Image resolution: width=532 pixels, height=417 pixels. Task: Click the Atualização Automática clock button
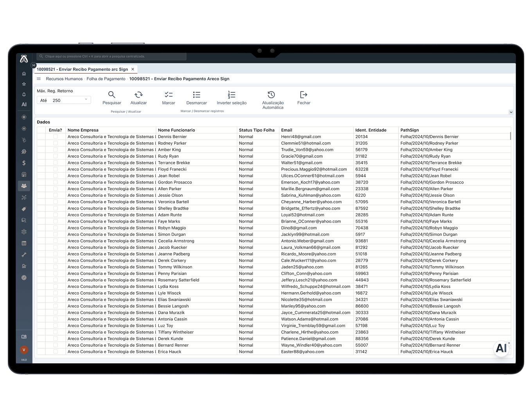tap(273, 100)
